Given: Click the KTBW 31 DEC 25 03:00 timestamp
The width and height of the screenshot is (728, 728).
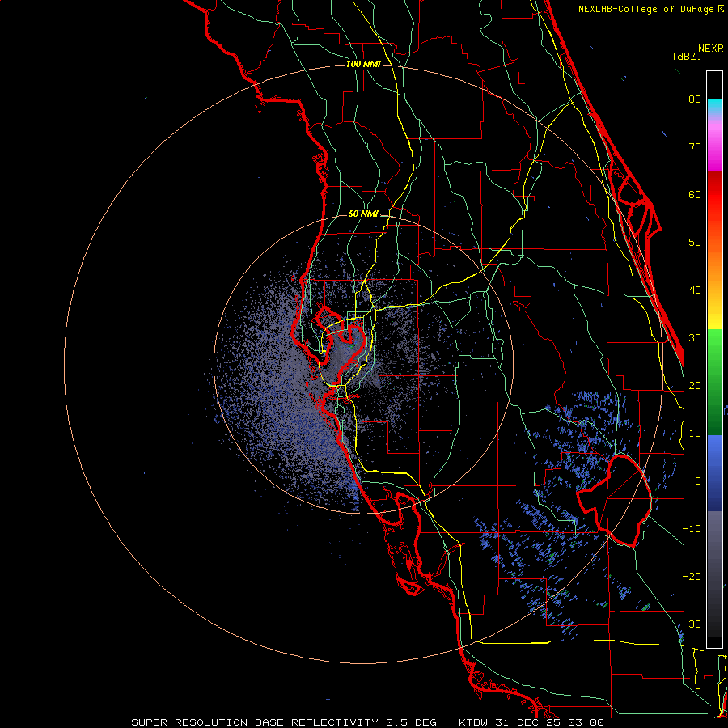Looking at the screenshot, I should [531, 722].
